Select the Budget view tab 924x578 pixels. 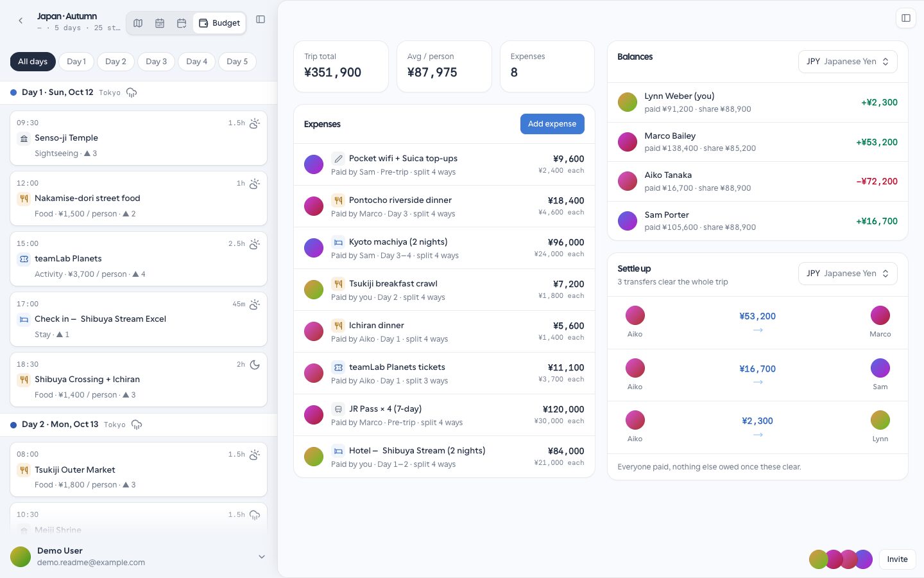pyautogui.click(x=219, y=23)
